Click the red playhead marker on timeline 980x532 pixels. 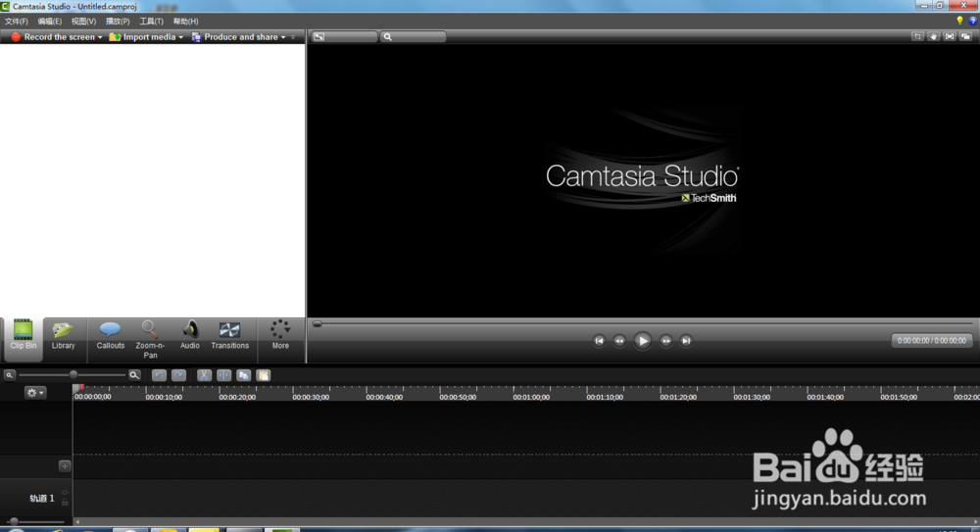pos(80,388)
